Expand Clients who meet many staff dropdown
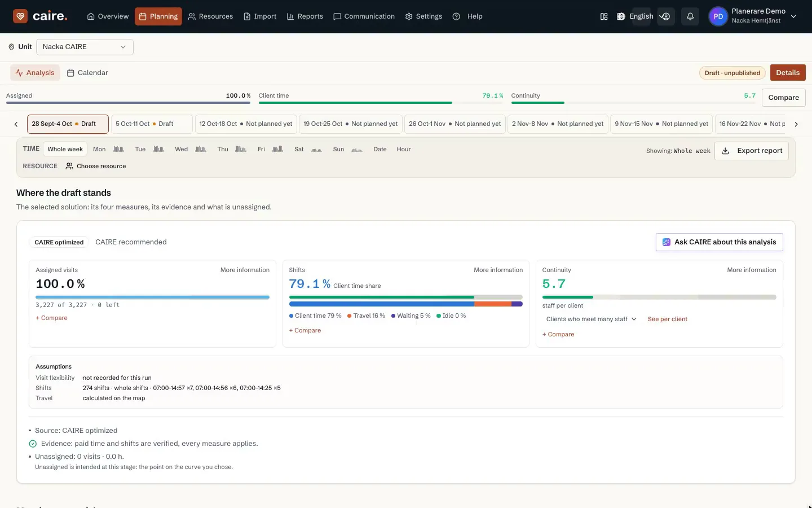Viewport: 812px width, 508px height. pyautogui.click(x=591, y=319)
